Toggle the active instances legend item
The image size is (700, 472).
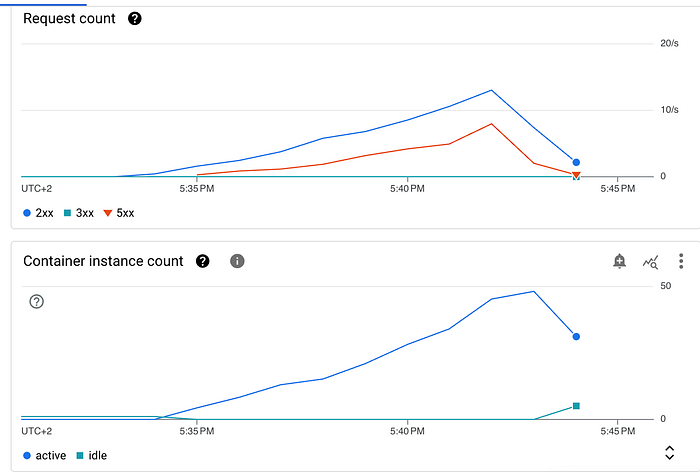[44, 455]
